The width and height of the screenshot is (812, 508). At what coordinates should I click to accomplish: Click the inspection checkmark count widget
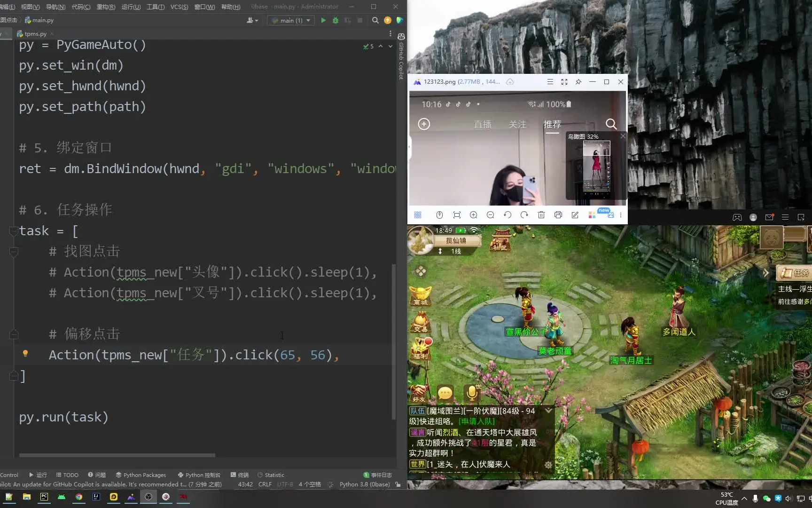(x=368, y=46)
